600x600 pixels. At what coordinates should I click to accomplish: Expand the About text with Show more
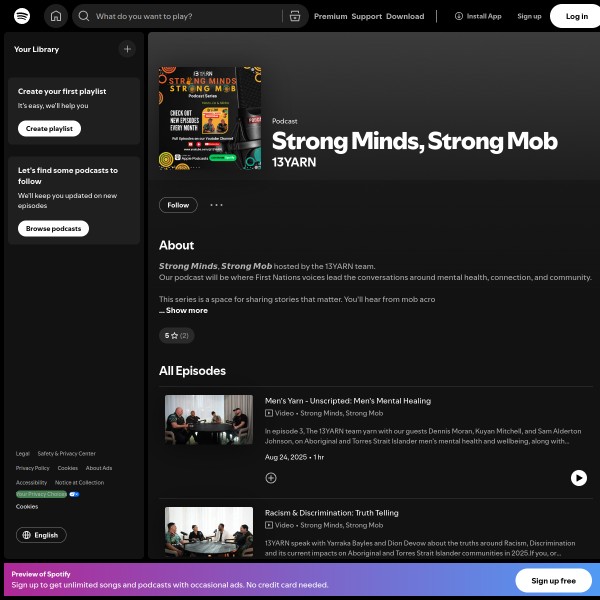[x=186, y=310]
